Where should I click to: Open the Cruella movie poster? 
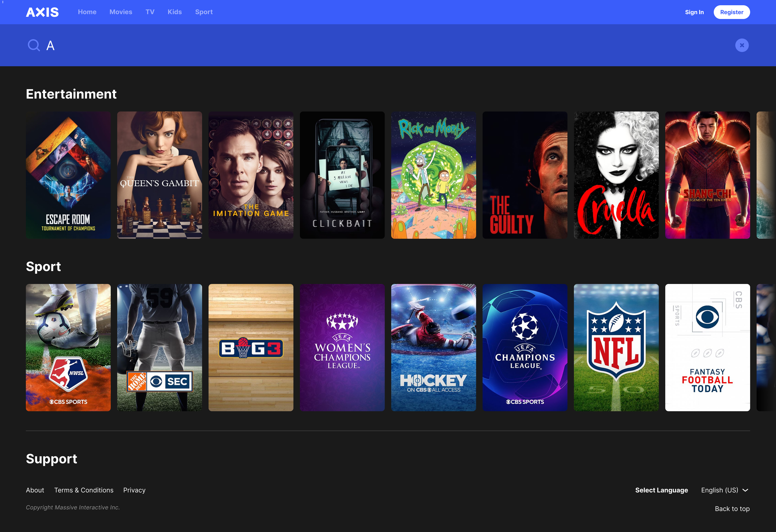[x=616, y=175]
